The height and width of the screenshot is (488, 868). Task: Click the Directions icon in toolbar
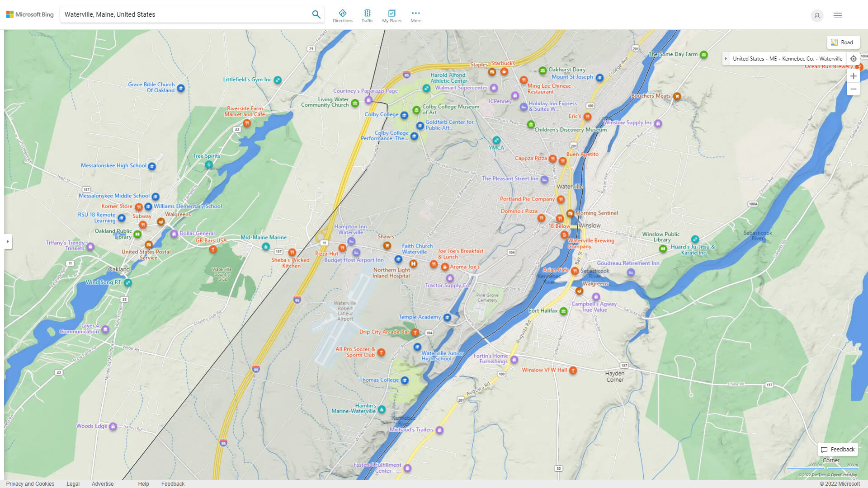coord(342,13)
